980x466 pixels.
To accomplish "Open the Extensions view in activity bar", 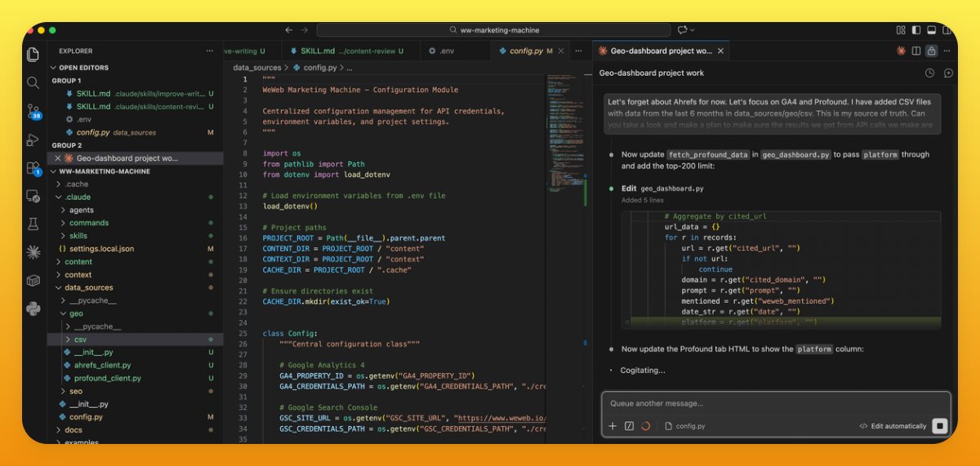I will click(x=33, y=168).
